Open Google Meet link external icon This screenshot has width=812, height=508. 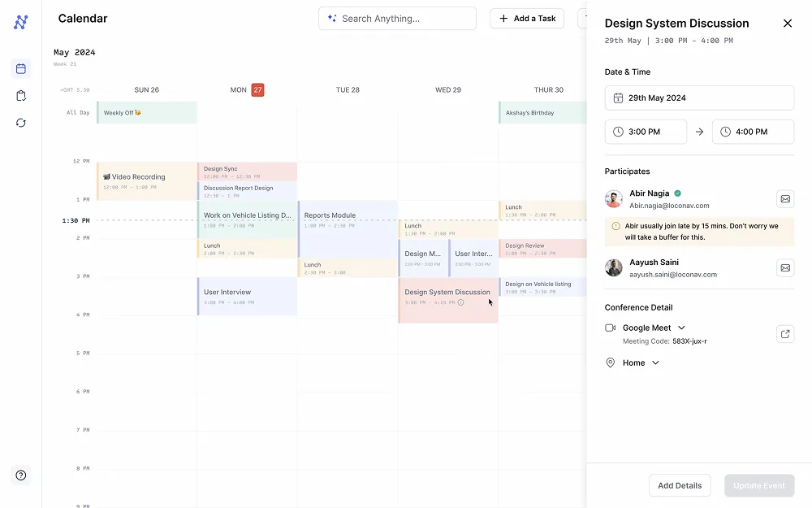tap(785, 334)
